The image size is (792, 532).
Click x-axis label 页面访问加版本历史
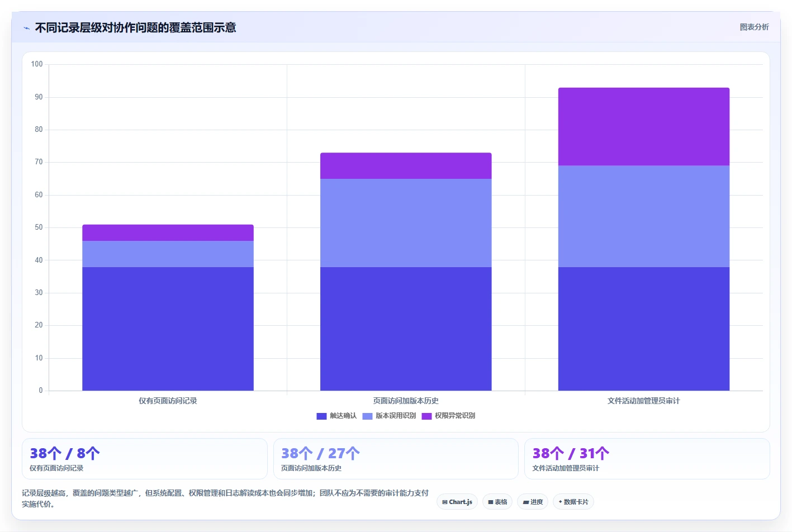tap(406, 401)
